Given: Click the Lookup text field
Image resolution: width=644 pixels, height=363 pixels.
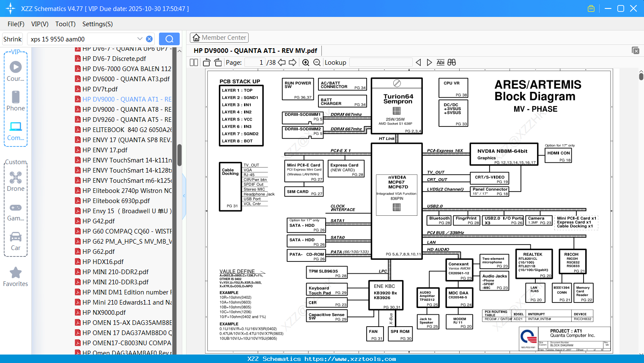Looking at the screenshot, I should [x=381, y=62].
